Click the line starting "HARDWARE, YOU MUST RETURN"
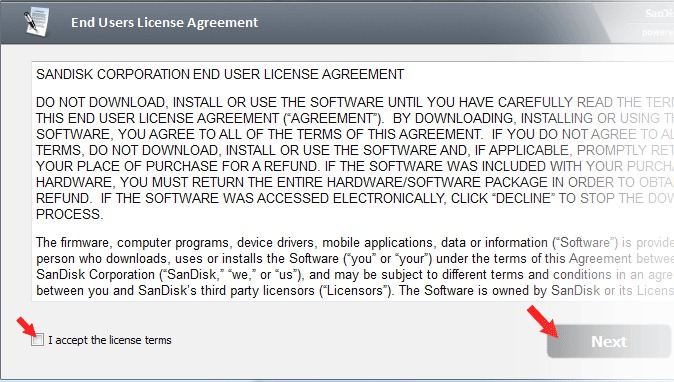The image size is (674, 382). click(x=355, y=182)
